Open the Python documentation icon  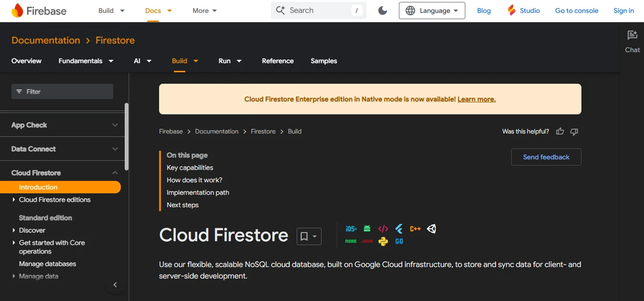383,241
